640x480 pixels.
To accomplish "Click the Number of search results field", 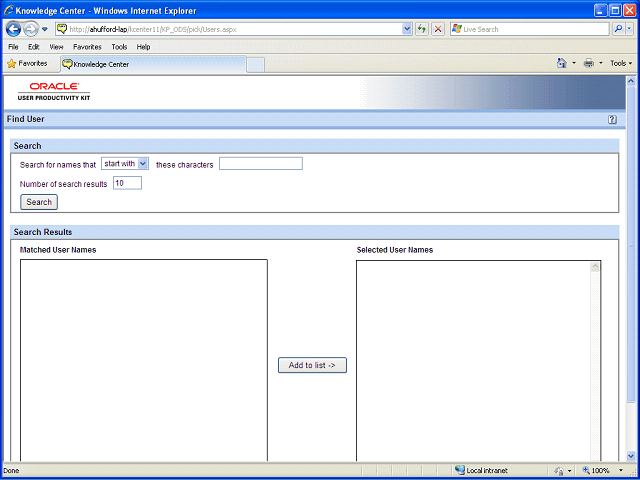I will [x=127, y=183].
